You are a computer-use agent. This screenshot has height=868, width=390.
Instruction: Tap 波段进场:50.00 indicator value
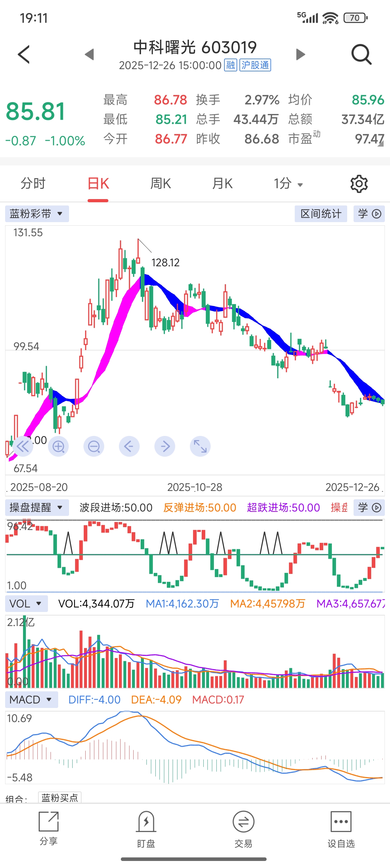(116, 508)
